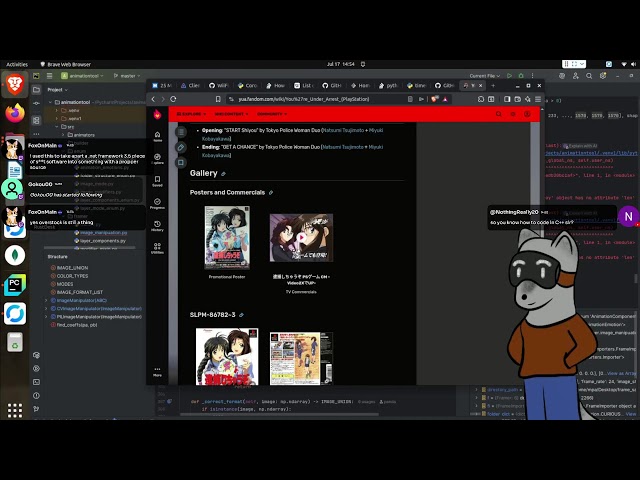Go back in Brave browser
The image size is (640, 480).
pos(153,99)
